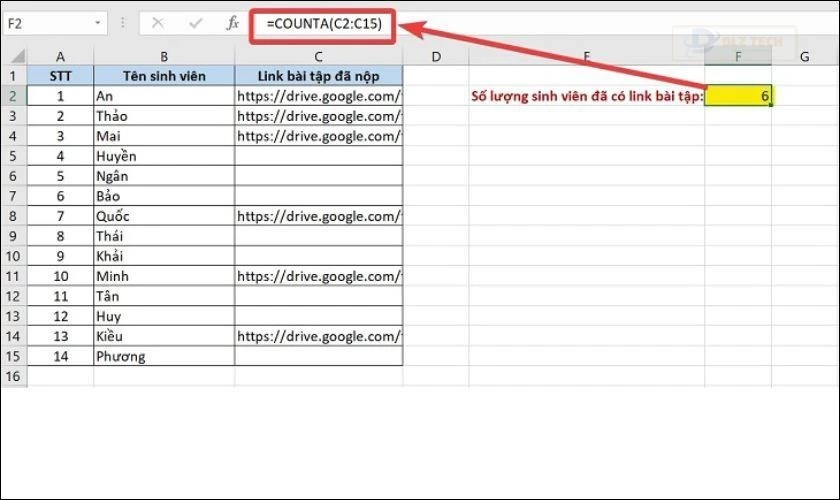Screen dimensions: 840x500
Task: Click the yellow cell showing 6
Action: 738,96
